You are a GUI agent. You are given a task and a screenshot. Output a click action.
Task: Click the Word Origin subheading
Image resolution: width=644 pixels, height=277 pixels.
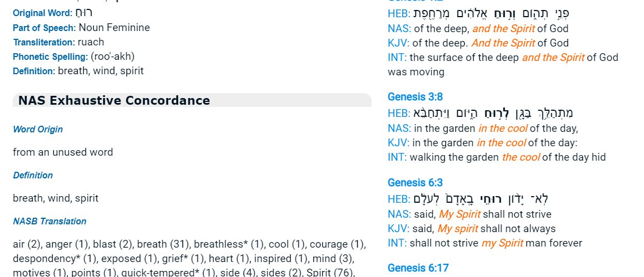[x=38, y=129]
